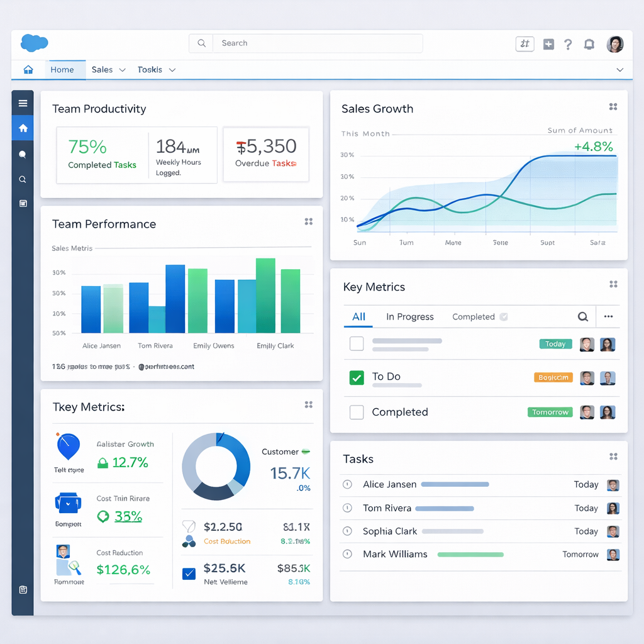Click the help question mark icon

[x=568, y=44]
